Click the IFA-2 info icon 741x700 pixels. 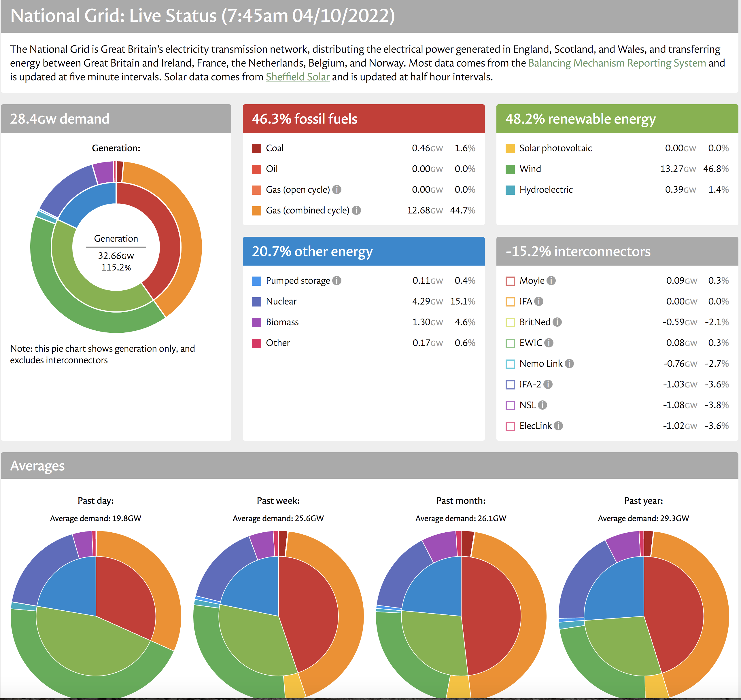pyautogui.click(x=548, y=384)
